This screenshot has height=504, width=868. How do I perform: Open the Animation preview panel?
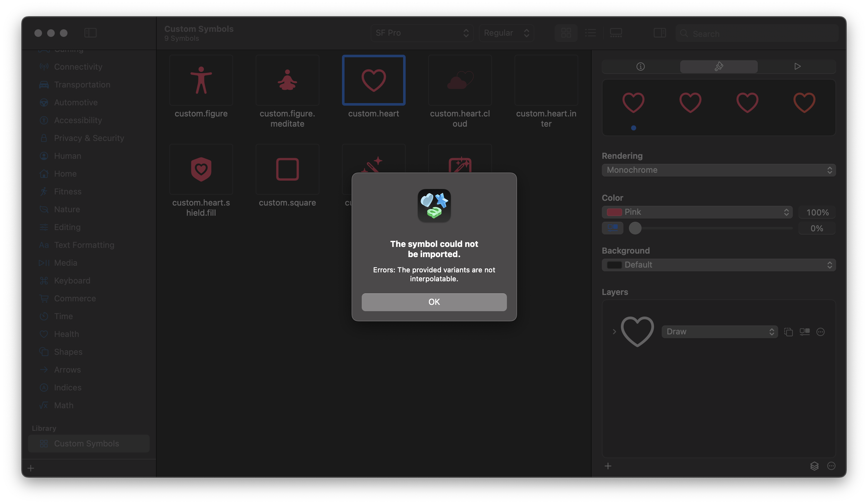click(797, 66)
